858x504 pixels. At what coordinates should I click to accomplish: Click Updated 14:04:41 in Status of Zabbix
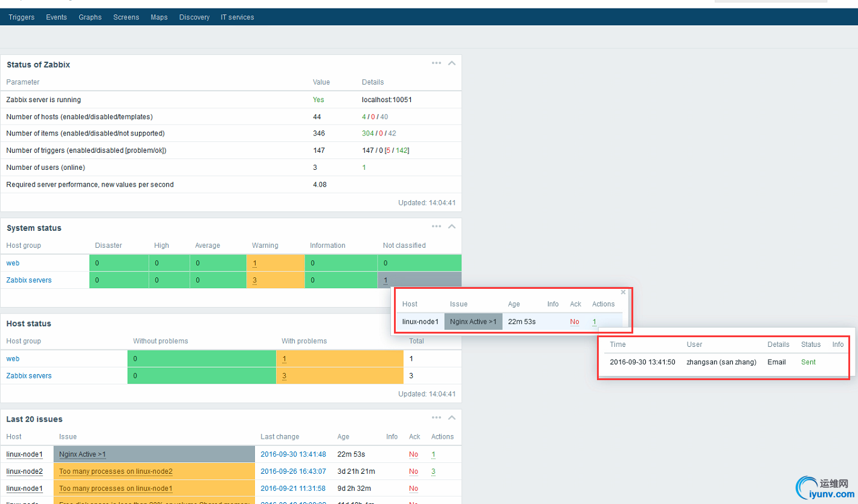click(x=427, y=203)
